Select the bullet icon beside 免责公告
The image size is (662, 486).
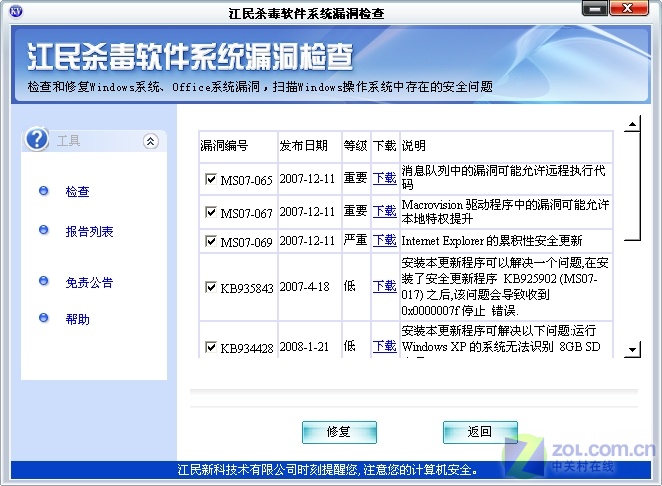click(43, 281)
